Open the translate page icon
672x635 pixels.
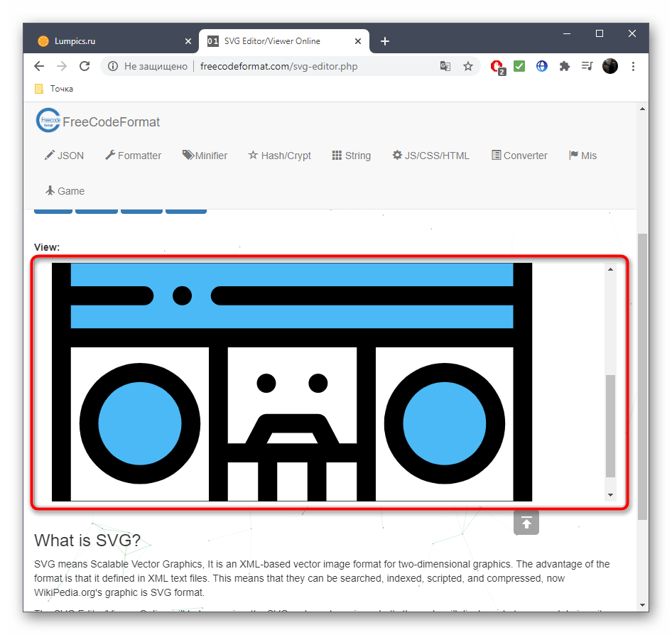coord(445,66)
